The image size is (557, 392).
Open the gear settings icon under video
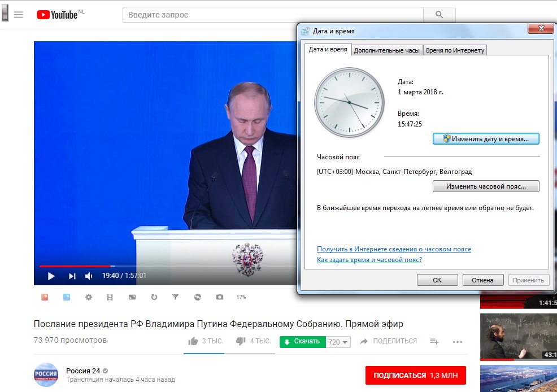tap(89, 297)
